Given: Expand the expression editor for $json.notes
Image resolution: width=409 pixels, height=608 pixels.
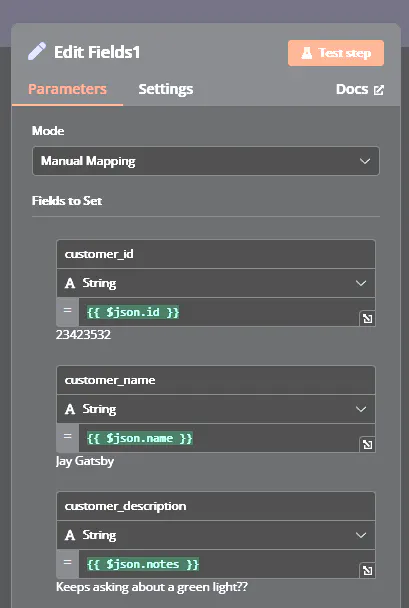Looking at the screenshot, I should pyautogui.click(x=367, y=571).
